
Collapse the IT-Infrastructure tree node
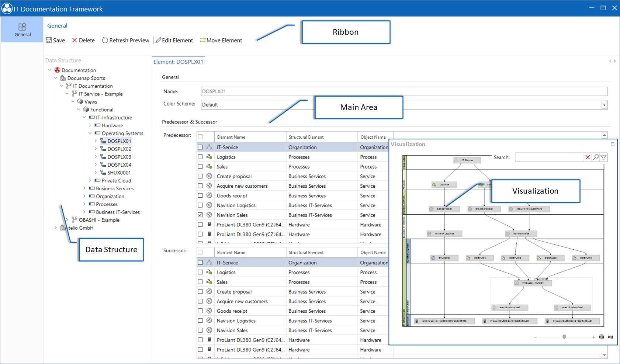(84, 117)
